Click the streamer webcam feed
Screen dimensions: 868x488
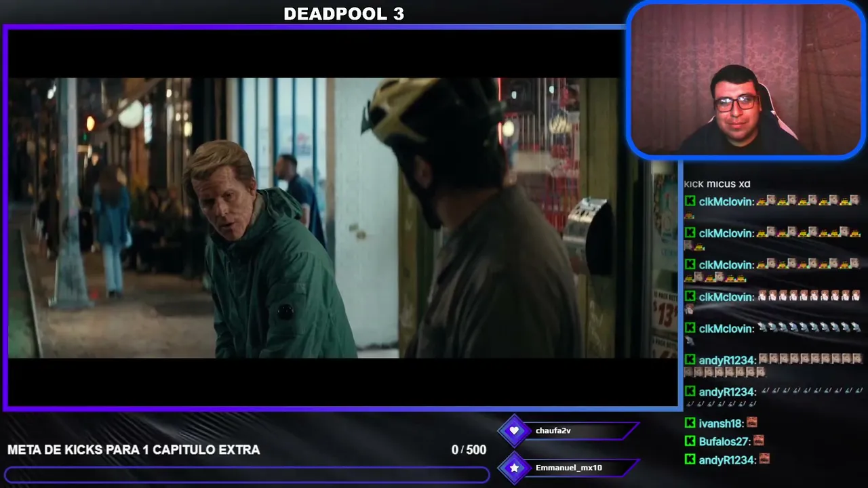point(746,80)
